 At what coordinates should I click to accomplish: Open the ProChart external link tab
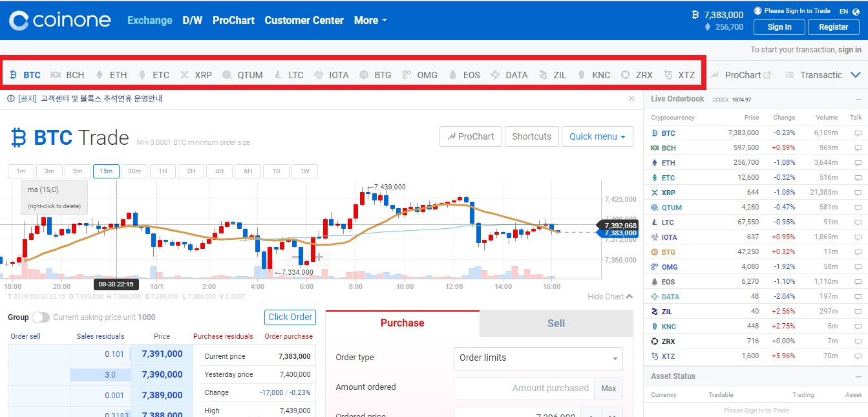[741, 75]
